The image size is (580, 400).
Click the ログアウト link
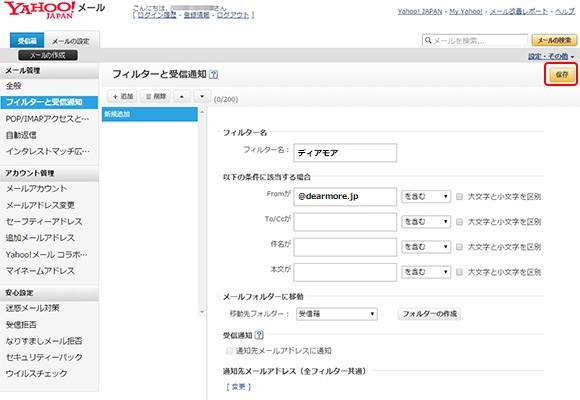coord(233,15)
